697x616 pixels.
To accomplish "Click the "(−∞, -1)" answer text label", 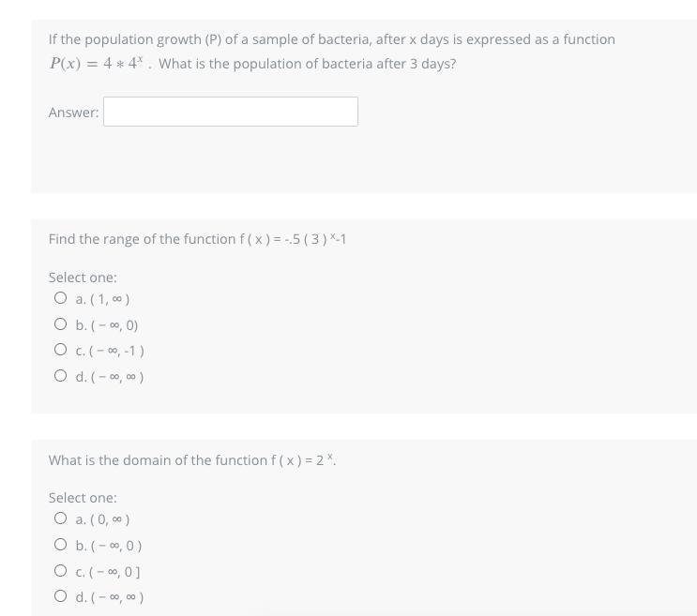I will (117, 351).
